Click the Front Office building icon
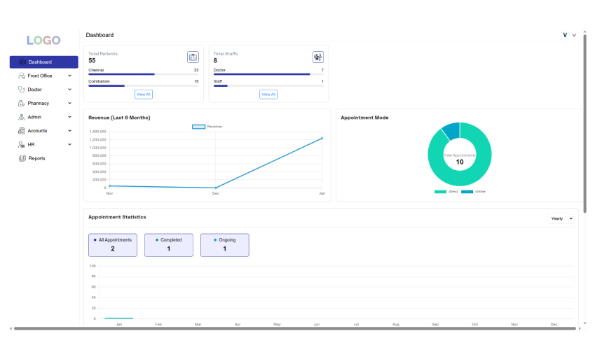595x364 pixels. coord(22,76)
